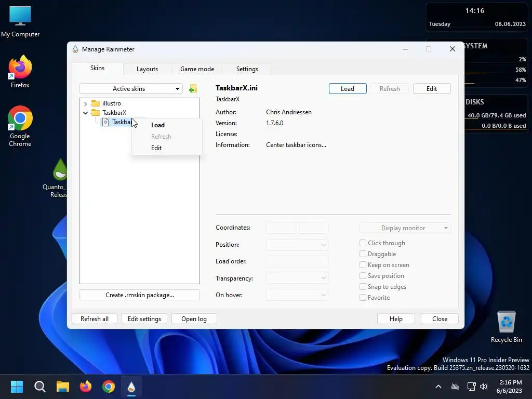The height and width of the screenshot is (399, 532).
Task: Click the Rainmeter droplet in title bar
Action: pyautogui.click(x=75, y=49)
